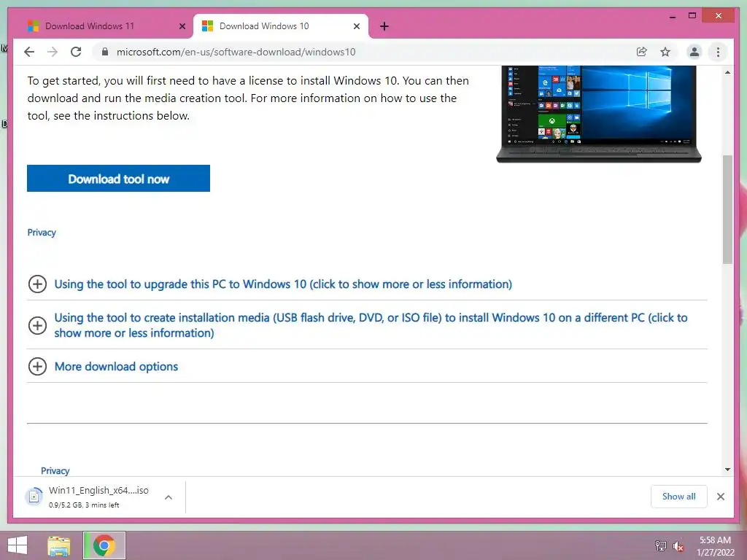Open the network tray icon
The width and height of the screenshot is (747, 560).
(x=660, y=545)
